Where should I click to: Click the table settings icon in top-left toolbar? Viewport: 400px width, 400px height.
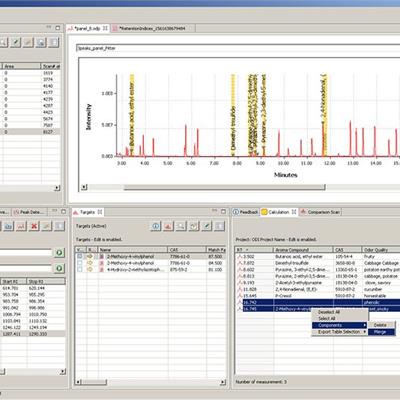pos(53,42)
